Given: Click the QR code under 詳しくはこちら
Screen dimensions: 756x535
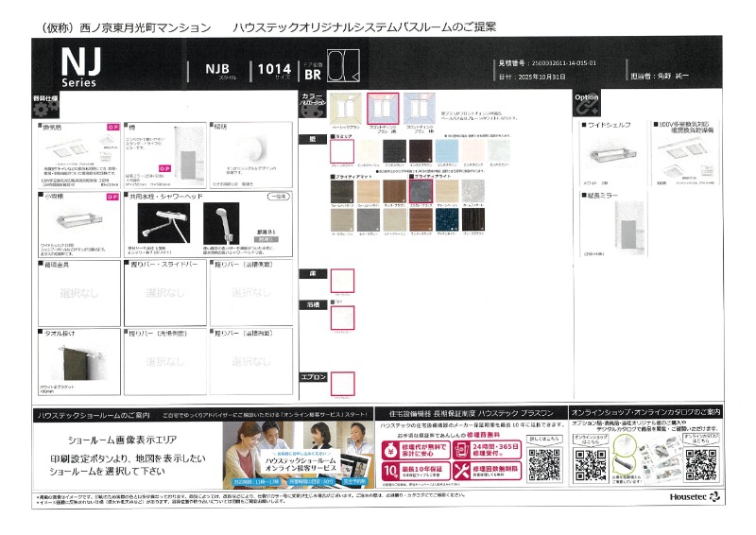Looking at the screenshot, I should coord(541,464).
